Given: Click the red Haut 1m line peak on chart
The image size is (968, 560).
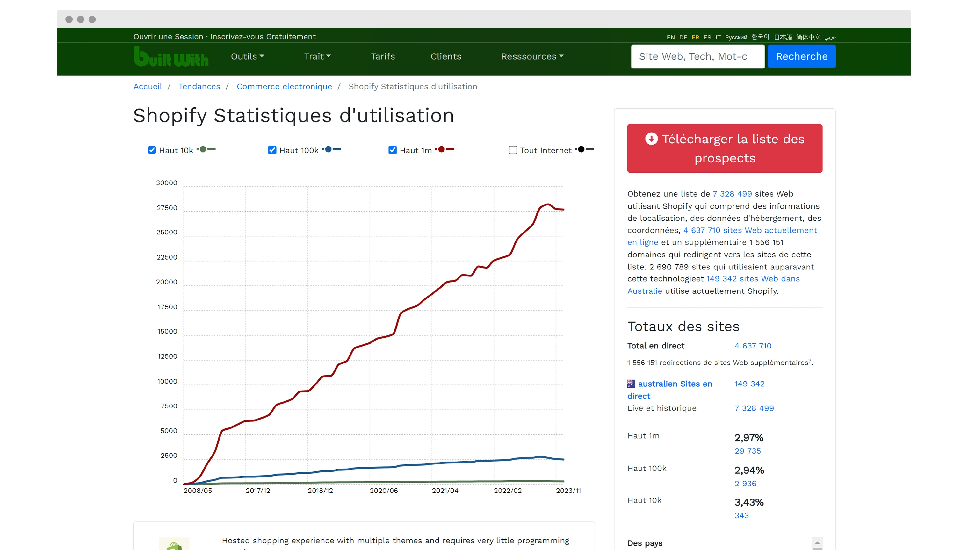Looking at the screenshot, I should [x=548, y=204].
